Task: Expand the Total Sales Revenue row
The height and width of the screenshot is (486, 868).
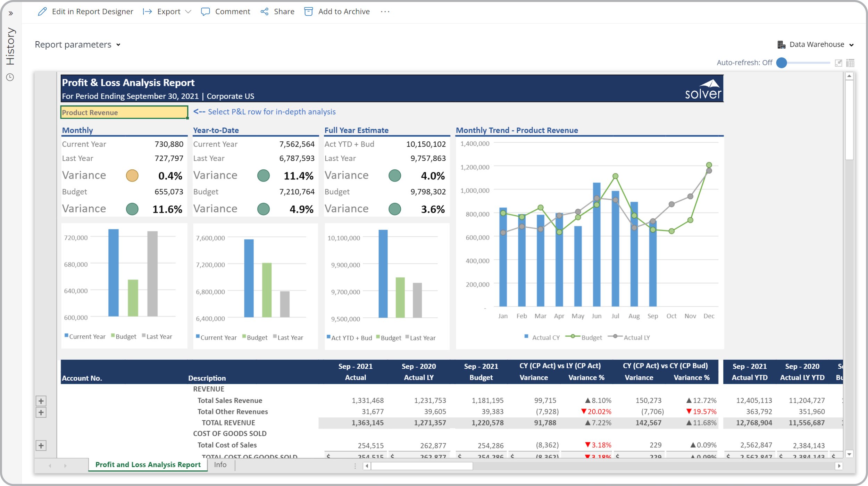Action: pos(41,401)
